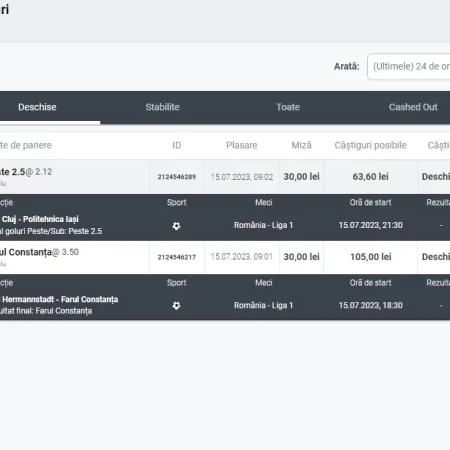
Task: Select bet ID 2124546289
Action: click(x=177, y=177)
